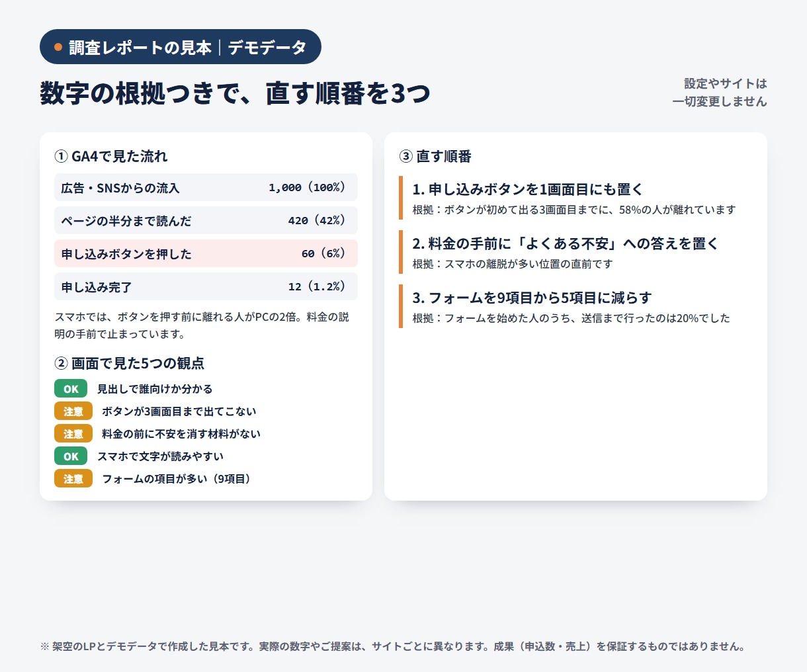The height and width of the screenshot is (672, 807).
Task: Click the value 12 (1.2%)
Action: pos(317,286)
